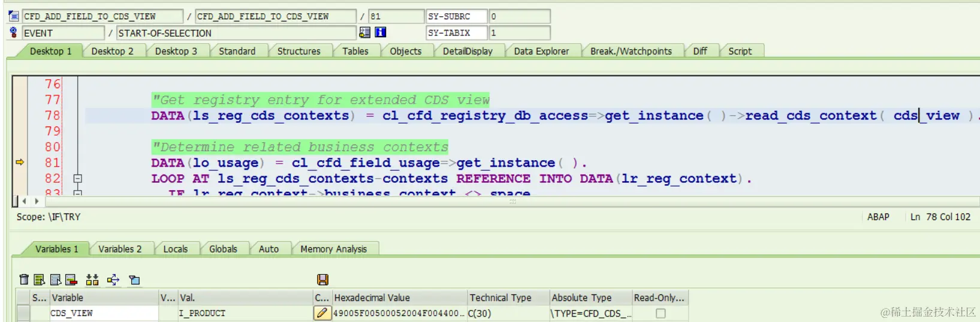980x322 pixels.
Task: Click the C(30) technical type cell
Action: tap(508, 313)
